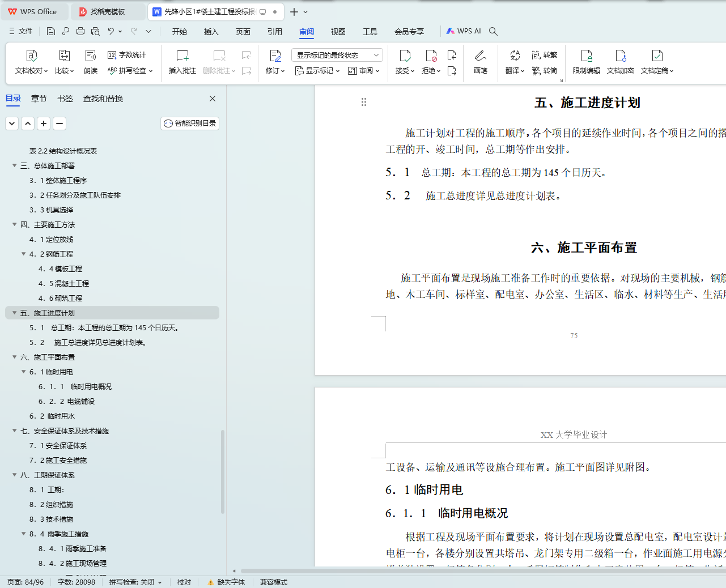
Task: Collapse the 三、总体施工部署 outline section
Action: click(x=15, y=165)
